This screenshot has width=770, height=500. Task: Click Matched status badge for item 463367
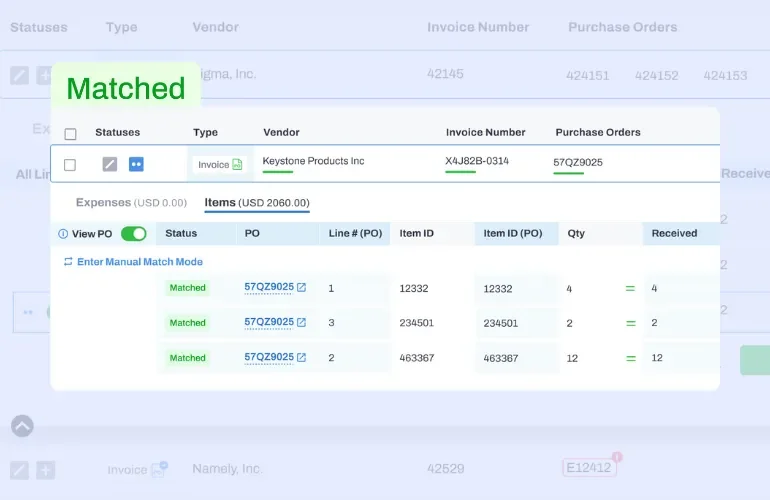[188, 358]
